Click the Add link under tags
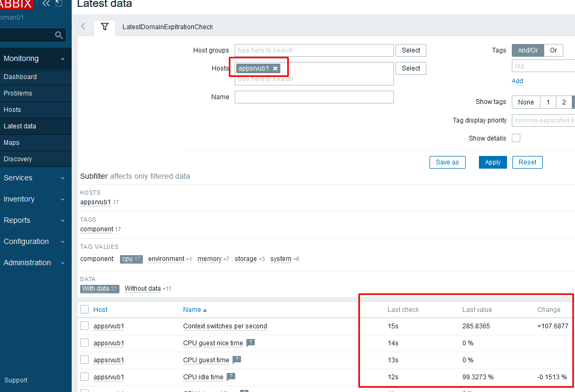 click(x=517, y=81)
